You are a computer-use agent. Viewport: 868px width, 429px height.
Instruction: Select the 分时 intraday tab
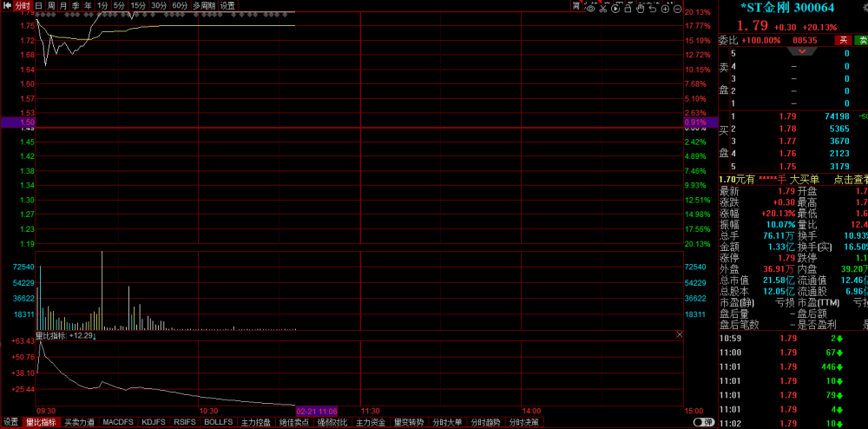[x=23, y=5]
